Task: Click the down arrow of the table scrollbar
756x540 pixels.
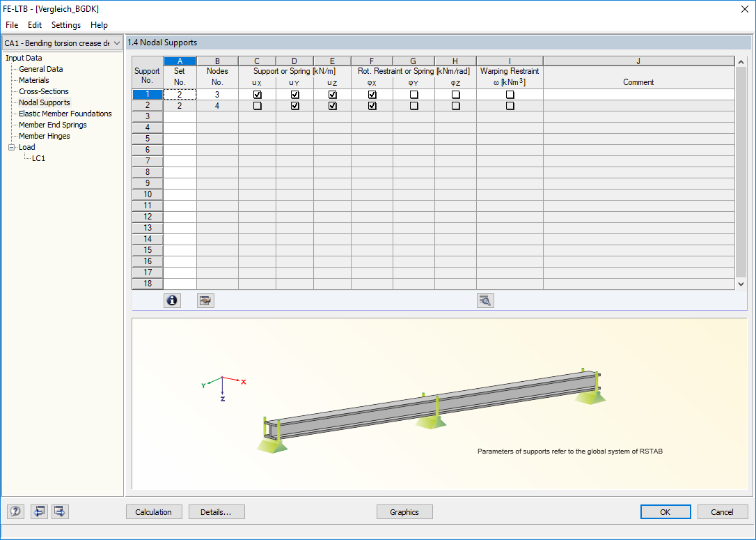Action: coord(740,283)
